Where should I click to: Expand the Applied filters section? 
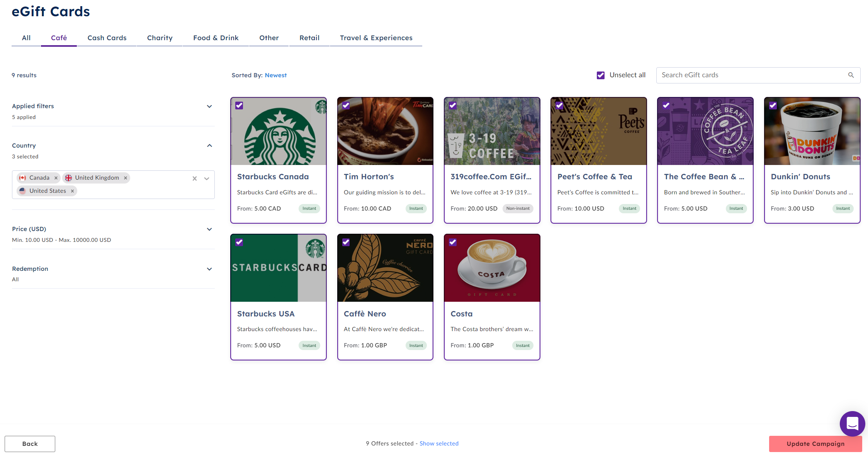209,106
